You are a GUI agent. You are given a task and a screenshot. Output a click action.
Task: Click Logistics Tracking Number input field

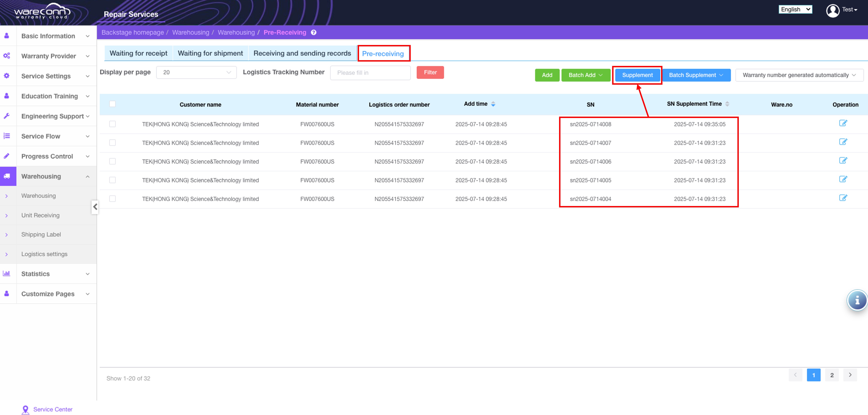[370, 73]
